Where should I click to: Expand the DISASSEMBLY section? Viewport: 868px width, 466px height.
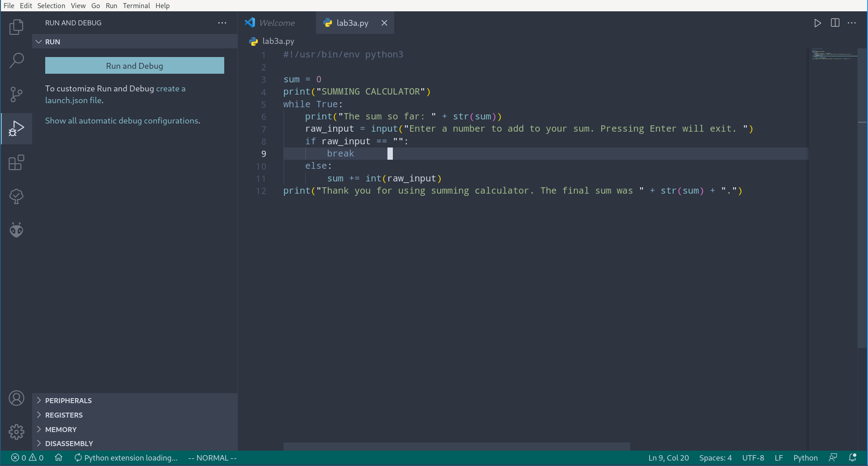(69, 443)
